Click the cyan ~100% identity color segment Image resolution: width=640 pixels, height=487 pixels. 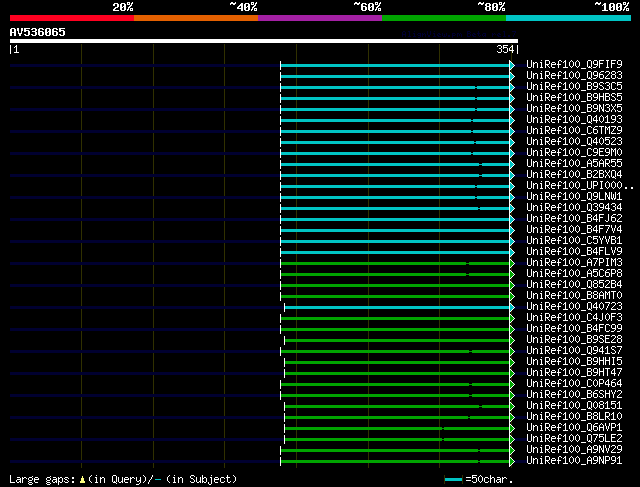coord(568,18)
